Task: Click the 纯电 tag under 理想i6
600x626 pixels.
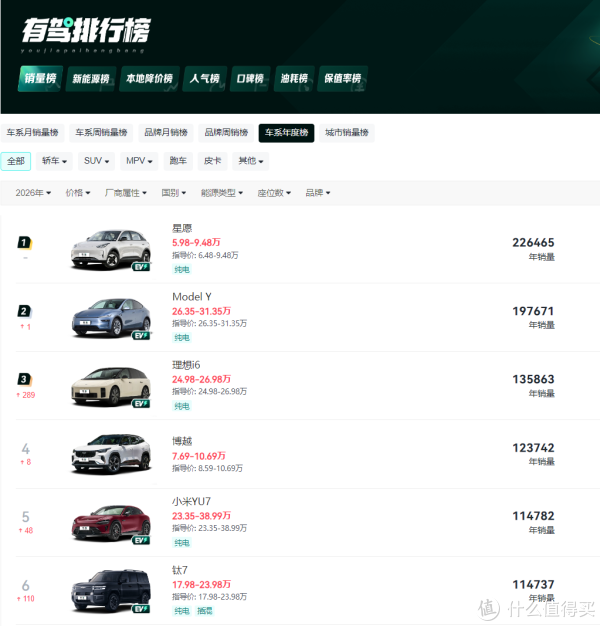Action: pos(182,406)
